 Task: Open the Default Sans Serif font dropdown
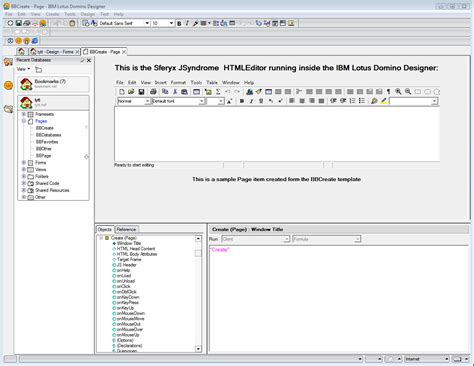147,23
